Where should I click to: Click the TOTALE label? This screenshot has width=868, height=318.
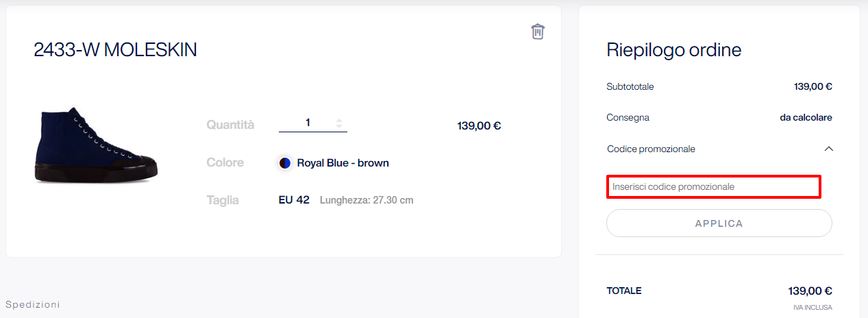624,291
